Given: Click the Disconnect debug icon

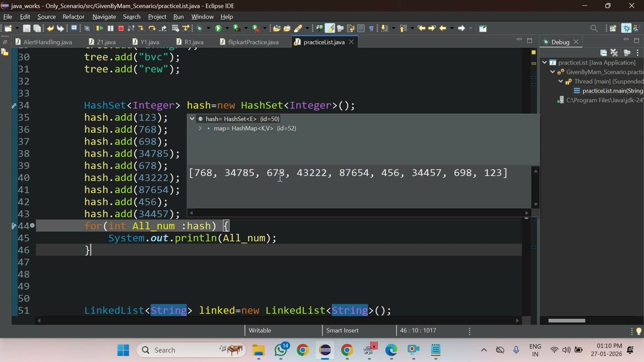Looking at the screenshot, I should point(131,28).
